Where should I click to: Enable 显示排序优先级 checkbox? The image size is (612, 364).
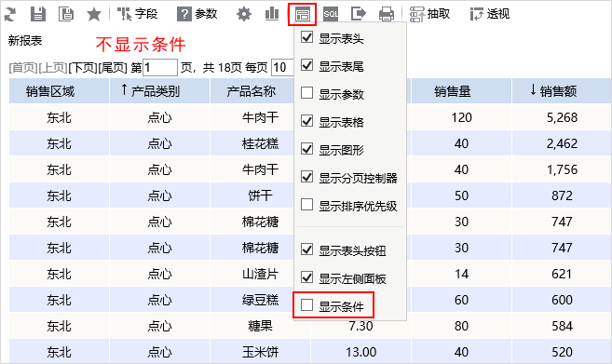306,205
